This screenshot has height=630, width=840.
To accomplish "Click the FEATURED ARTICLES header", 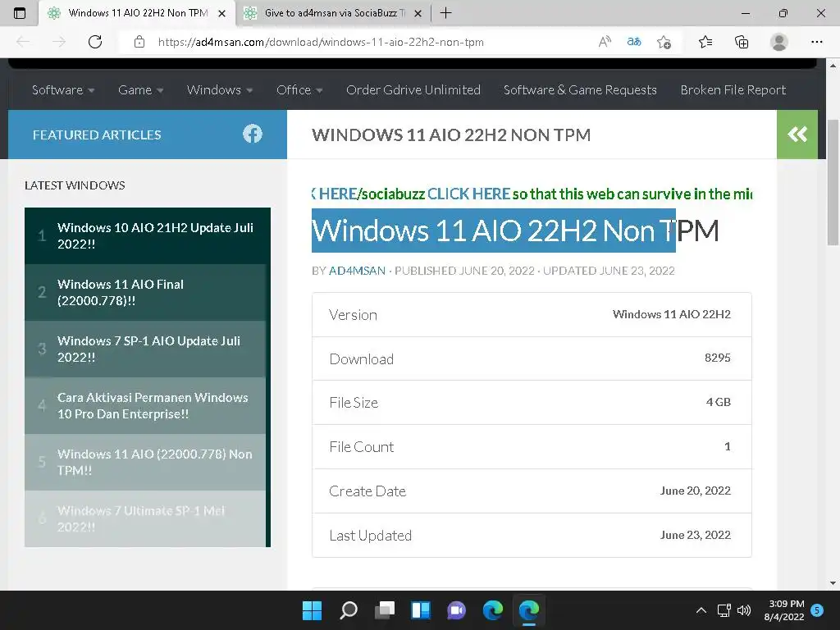I will [x=97, y=135].
